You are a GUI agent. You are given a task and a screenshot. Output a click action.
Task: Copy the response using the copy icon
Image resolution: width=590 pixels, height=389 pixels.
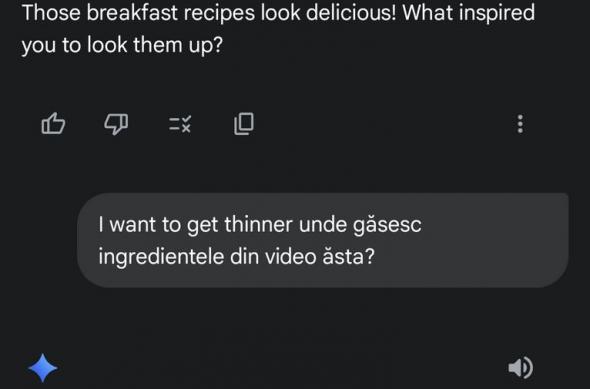[244, 124]
